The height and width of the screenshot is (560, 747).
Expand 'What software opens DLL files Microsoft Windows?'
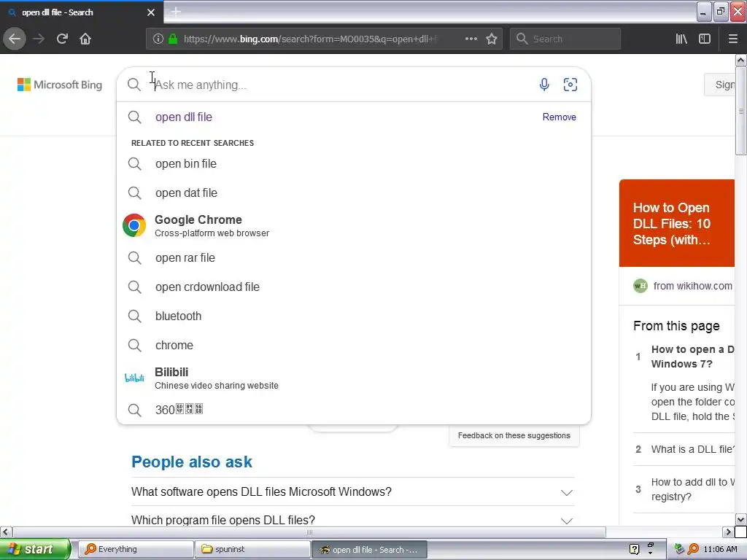[352, 492]
